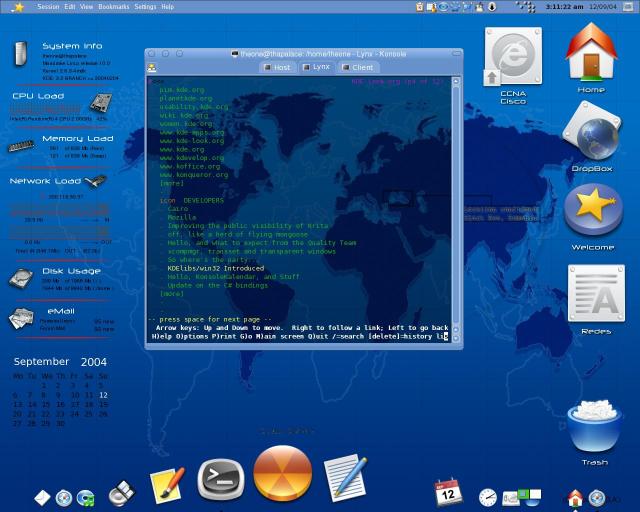Click the date 12/09/04 in the panel
640x512 pixels.
point(603,7)
